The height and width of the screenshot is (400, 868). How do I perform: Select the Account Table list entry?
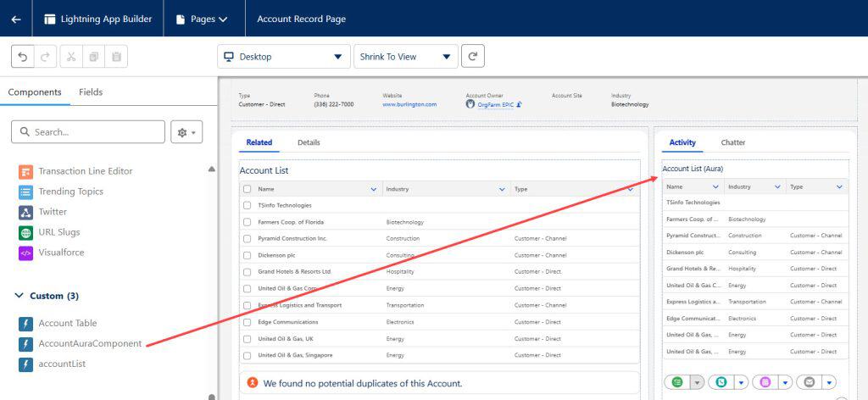click(x=68, y=323)
